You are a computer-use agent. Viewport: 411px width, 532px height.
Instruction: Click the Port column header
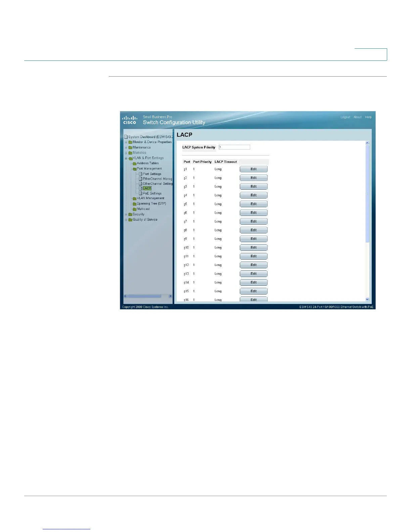187,162
